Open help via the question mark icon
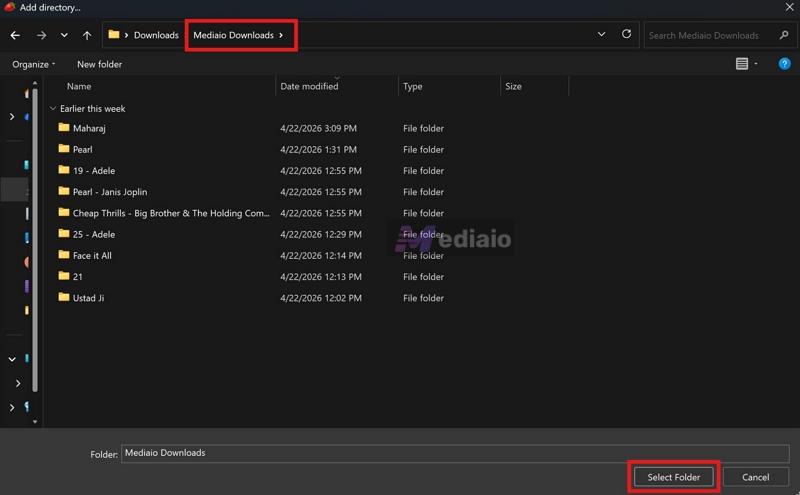The image size is (800, 495). 784,64
